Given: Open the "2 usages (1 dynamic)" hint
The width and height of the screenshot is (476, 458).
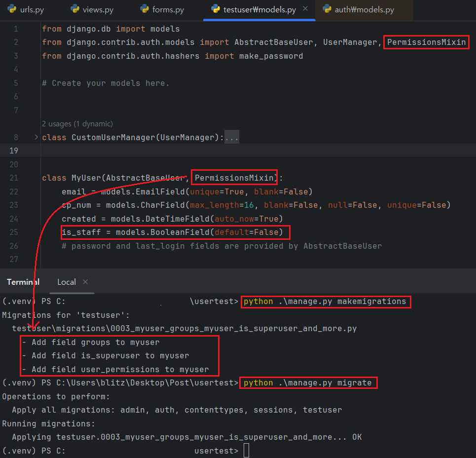Looking at the screenshot, I should pyautogui.click(x=77, y=124).
